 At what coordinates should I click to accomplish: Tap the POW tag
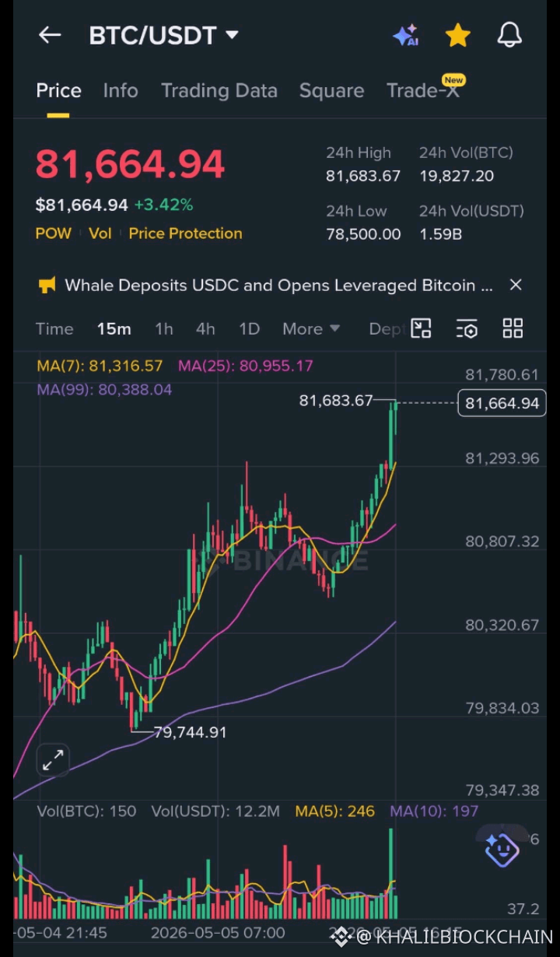pyautogui.click(x=53, y=233)
